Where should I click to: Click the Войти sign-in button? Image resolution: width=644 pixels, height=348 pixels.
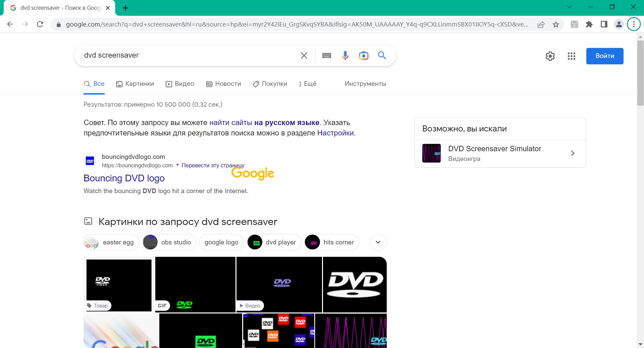pyautogui.click(x=605, y=56)
